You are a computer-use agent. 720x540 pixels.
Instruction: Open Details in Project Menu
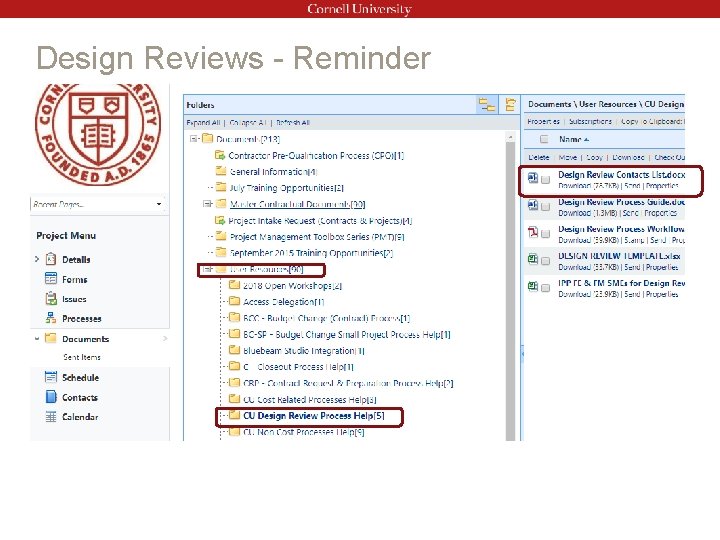tap(76, 259)
